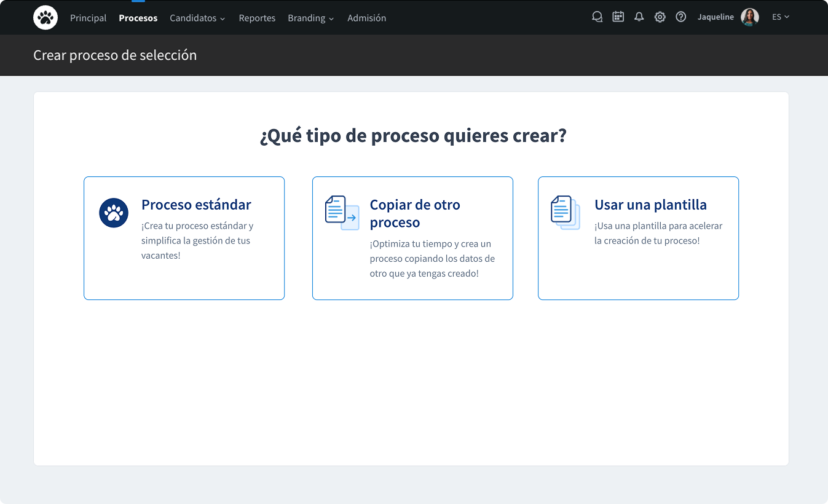Pick the Usar una plantilla heading
828x504 pixels.
(650, 205)
